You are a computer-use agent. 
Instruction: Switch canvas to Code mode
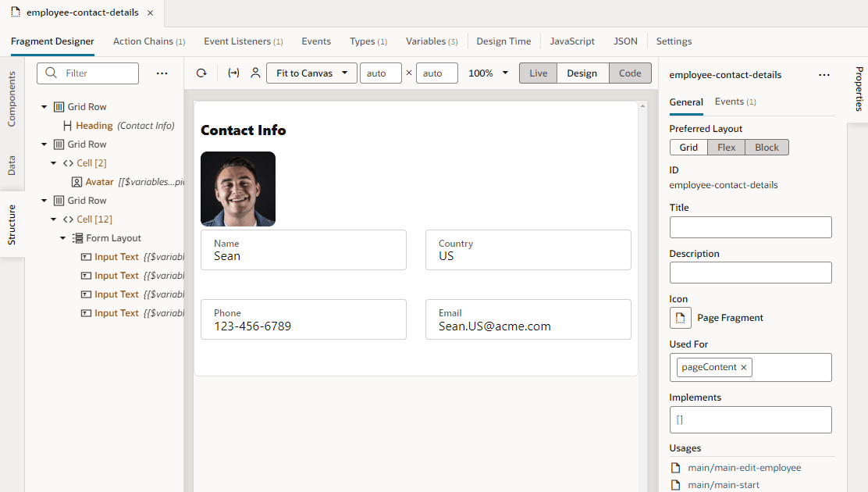click(x=630, y=73)
